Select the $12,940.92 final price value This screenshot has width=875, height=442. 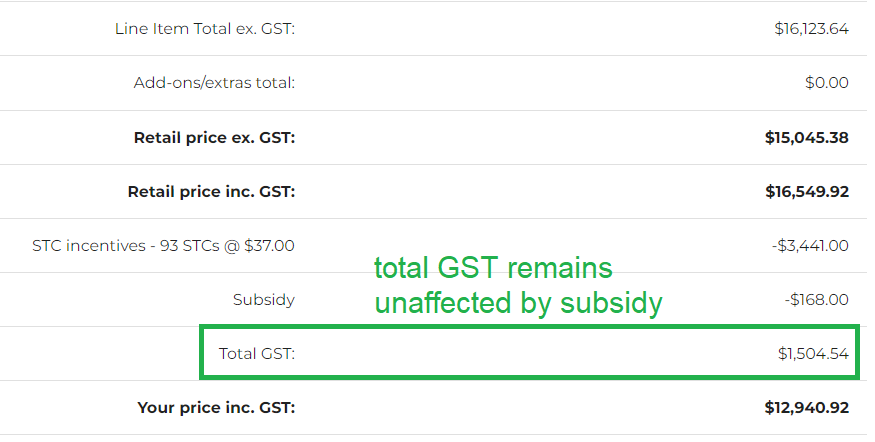(806, 407)
